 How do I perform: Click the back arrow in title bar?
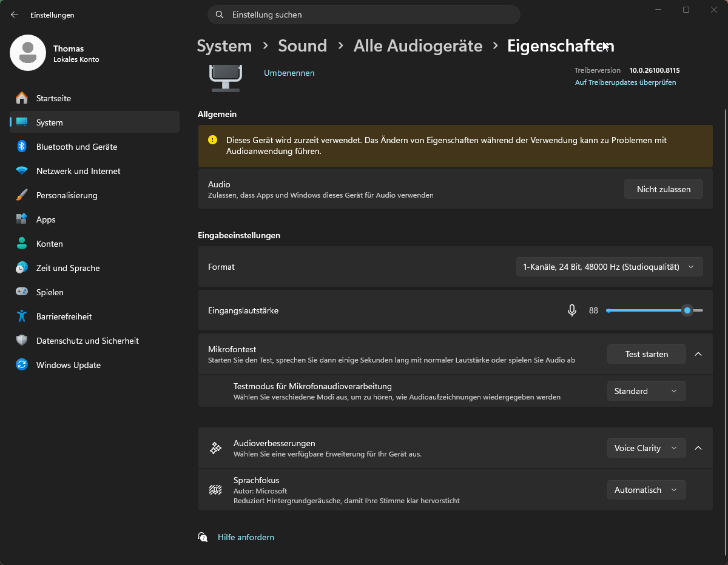[15, 15]
